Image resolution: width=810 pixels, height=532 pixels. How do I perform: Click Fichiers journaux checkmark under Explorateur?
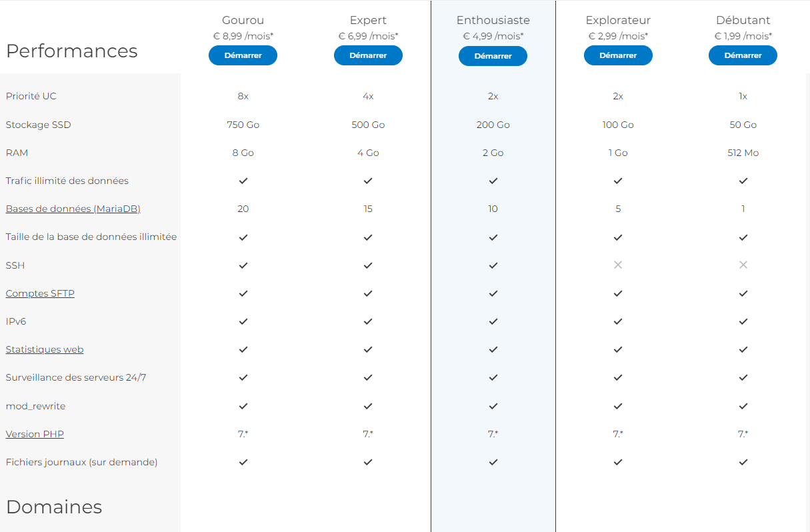point(618,462)
